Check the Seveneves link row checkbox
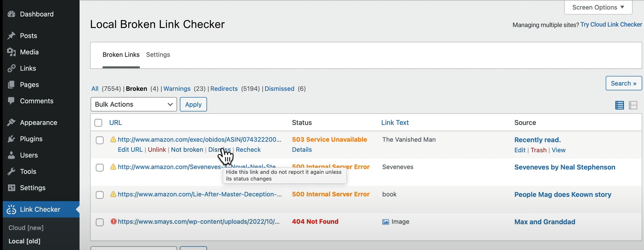This screenshot has height=250, width=644. tap(100, 168)
